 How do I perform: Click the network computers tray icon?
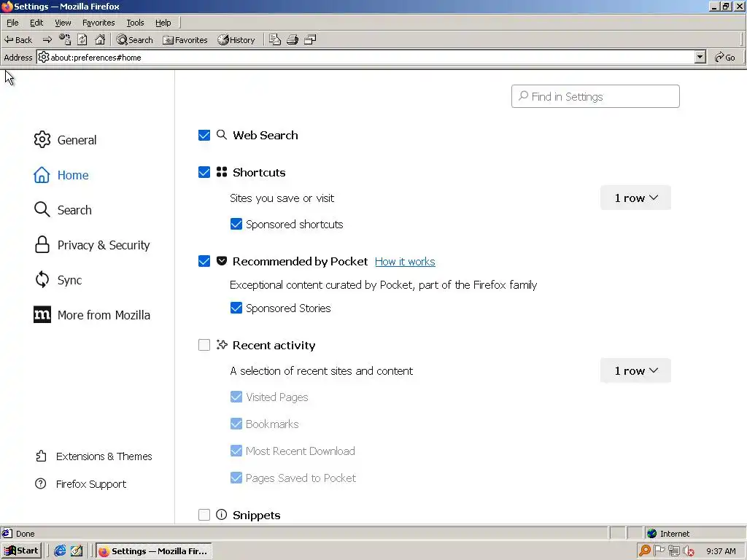coord(673,551)
